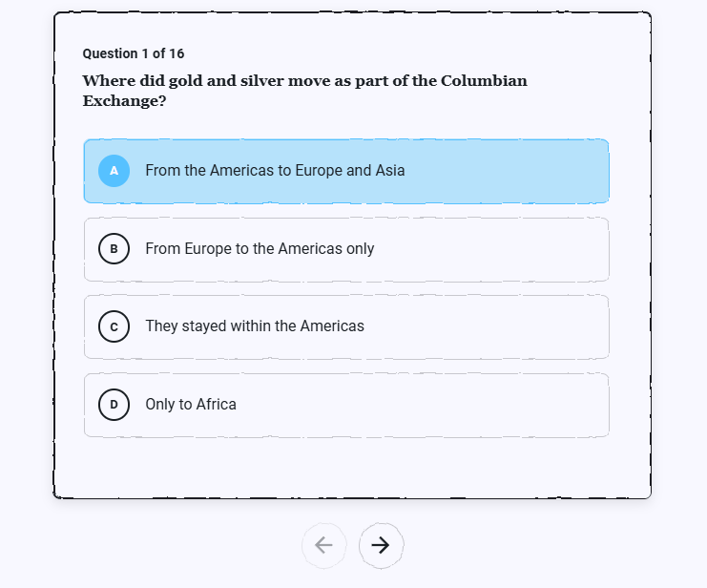
Task: Click the previous question arrow
Action: pos(323,546)
